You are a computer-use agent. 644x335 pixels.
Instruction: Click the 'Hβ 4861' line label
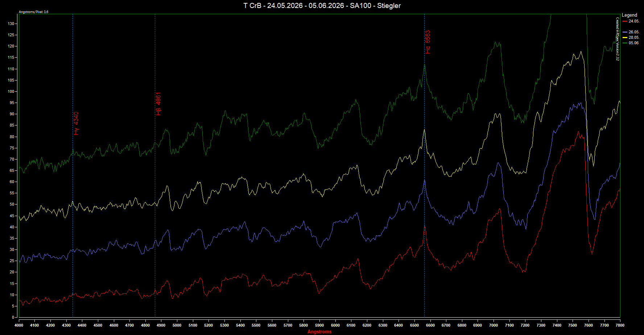(x=158, y=104)
